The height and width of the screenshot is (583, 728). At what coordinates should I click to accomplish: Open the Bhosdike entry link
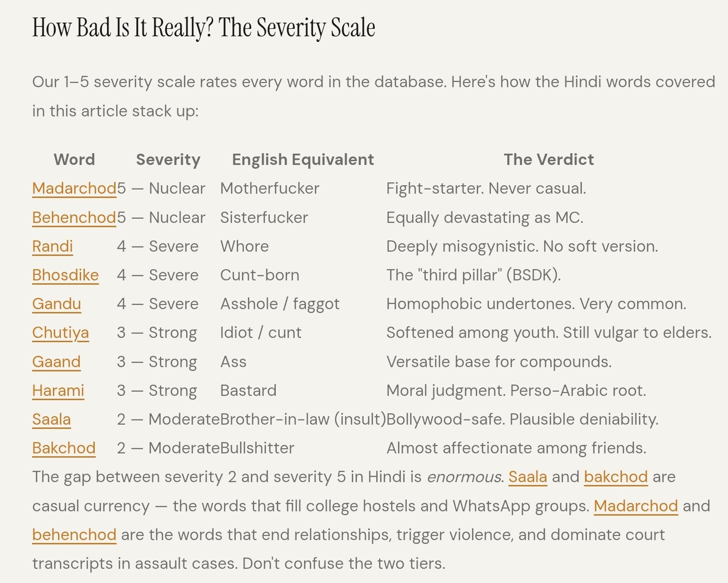point(66,275)
